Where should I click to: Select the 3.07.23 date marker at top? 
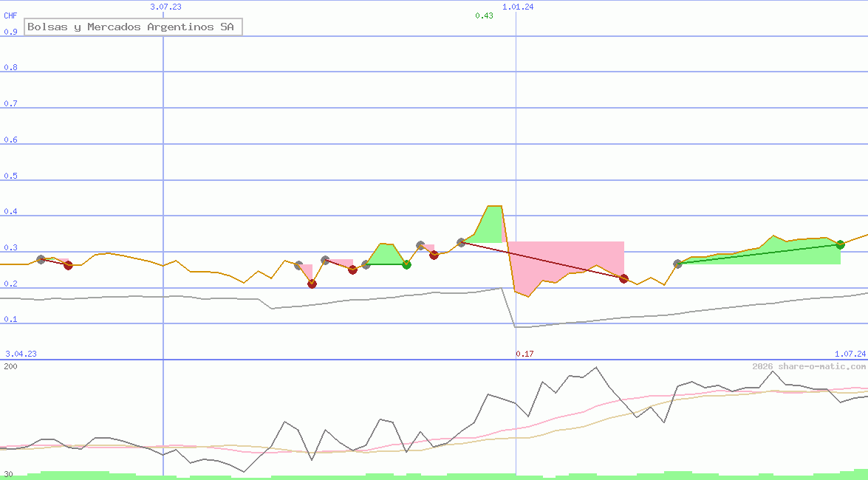(165, 7)
